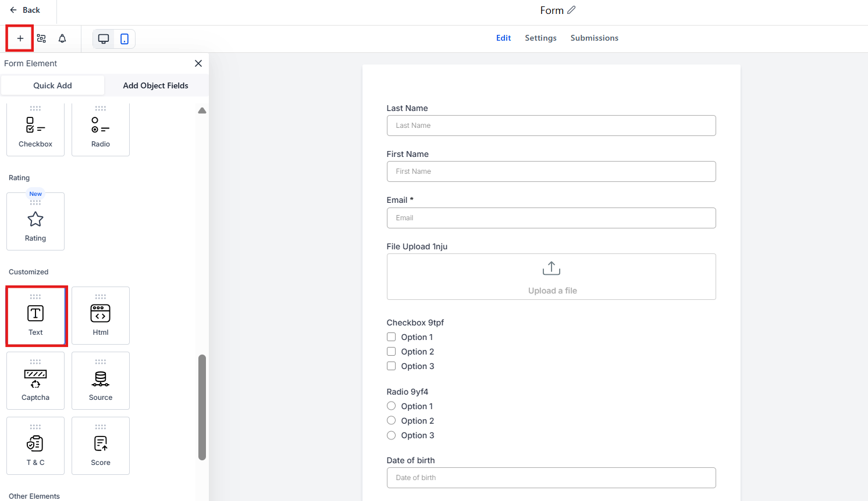Tick Option 3 under Checkbox 9tpf
The width and height of the screenshot is (868, 501).
pyautogui.click(x=392, y=366)
